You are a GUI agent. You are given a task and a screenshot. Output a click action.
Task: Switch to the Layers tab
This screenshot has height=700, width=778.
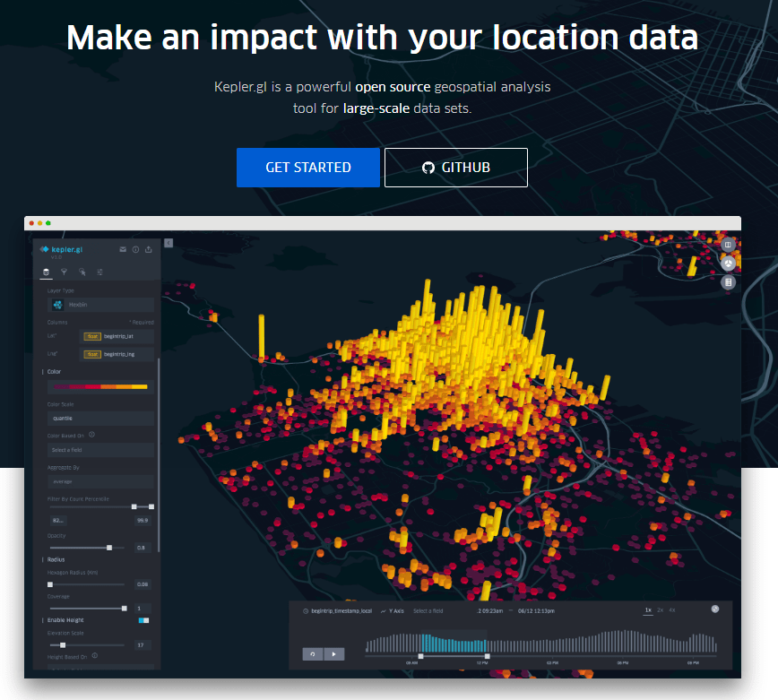tap(47, 271)
